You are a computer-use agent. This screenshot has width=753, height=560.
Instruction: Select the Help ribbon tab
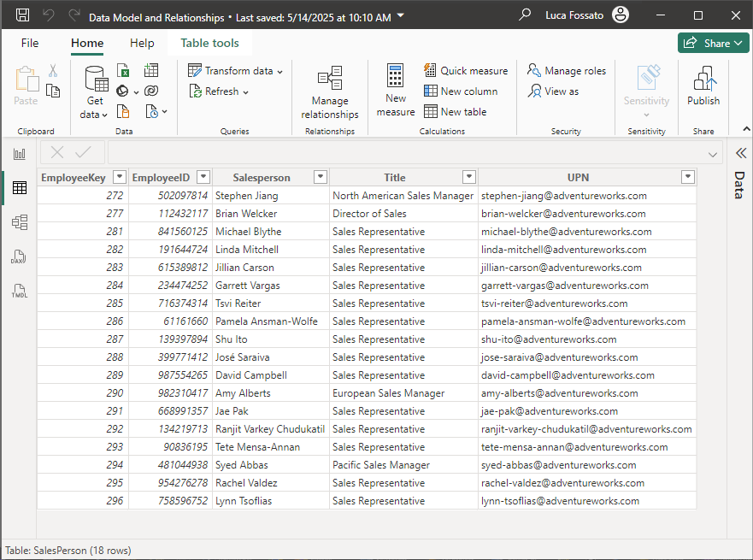click(x=142, y=44)
